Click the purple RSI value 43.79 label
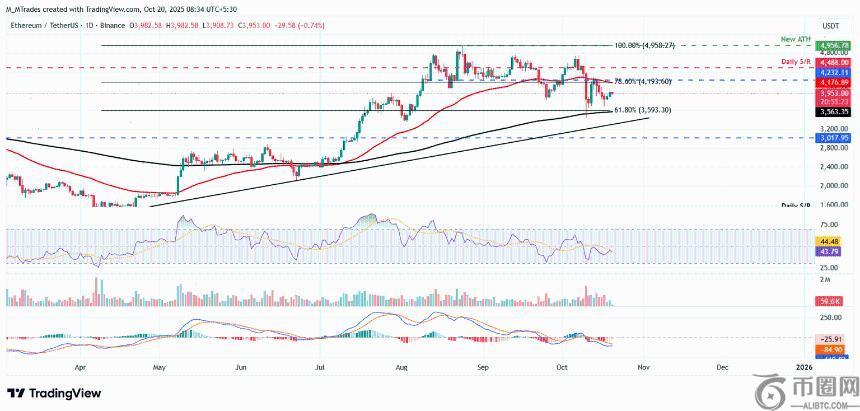 coord(829,249)
